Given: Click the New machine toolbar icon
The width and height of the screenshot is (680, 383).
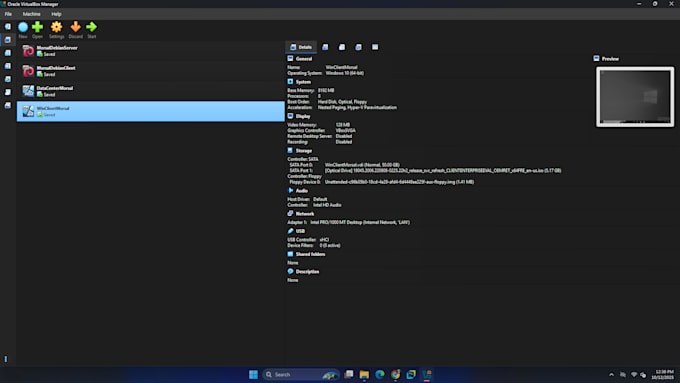Looking at the screenshot, I should [23, 27].
